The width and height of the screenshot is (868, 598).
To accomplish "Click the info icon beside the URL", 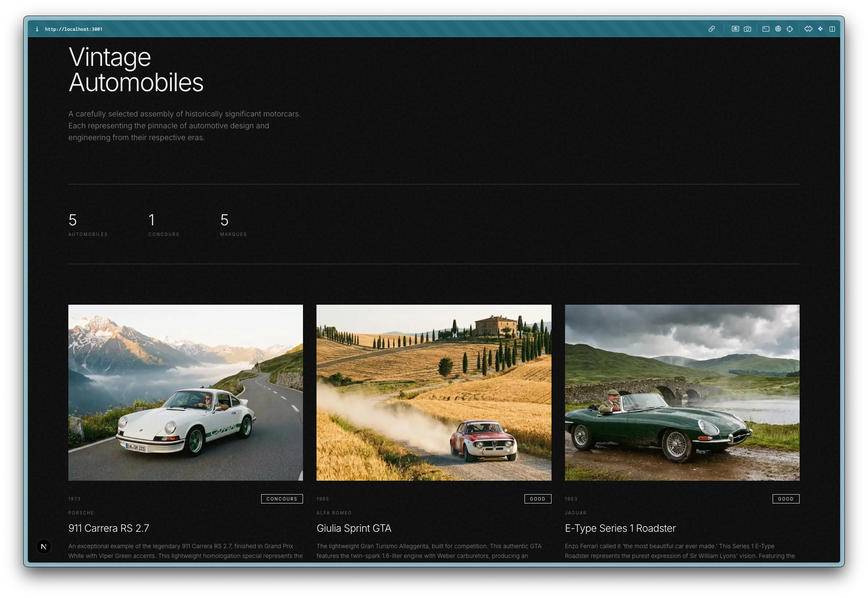I will pyautogui.click(x=37, y=29).
